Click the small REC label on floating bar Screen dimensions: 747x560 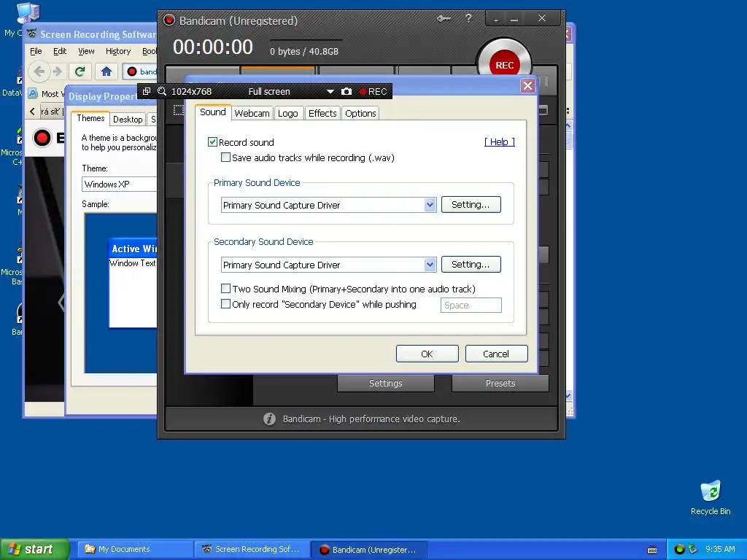click(x=373, y=91)
